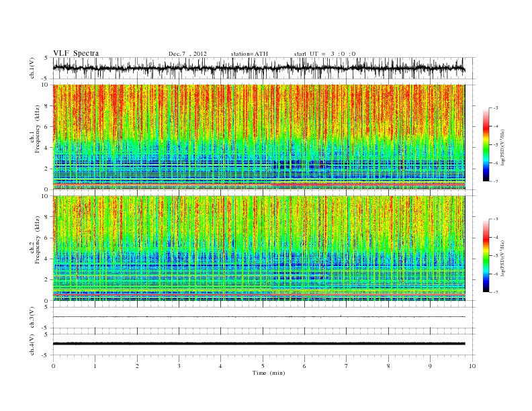Image resolution: width=532 pixels, height=411 pixels.
Task: Select the "start UT = 3:0:0" text
Action: [x=324, y=54]
